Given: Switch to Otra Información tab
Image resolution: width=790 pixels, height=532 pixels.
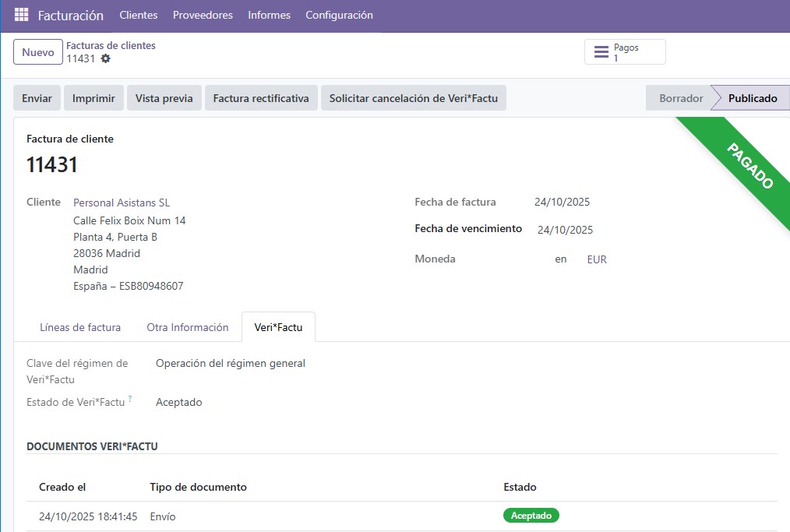Looking at the screenshot, I should [188, 327].
